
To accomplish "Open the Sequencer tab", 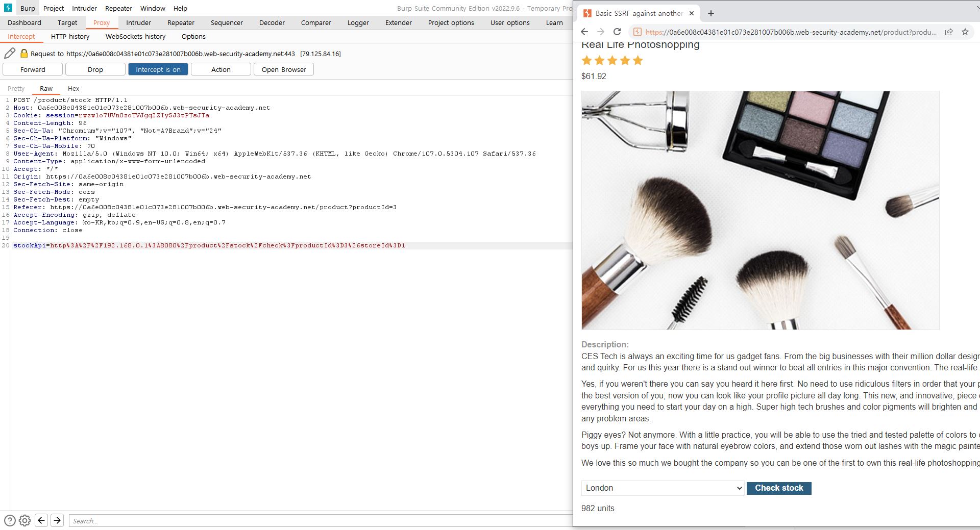I will pos(227,22).
